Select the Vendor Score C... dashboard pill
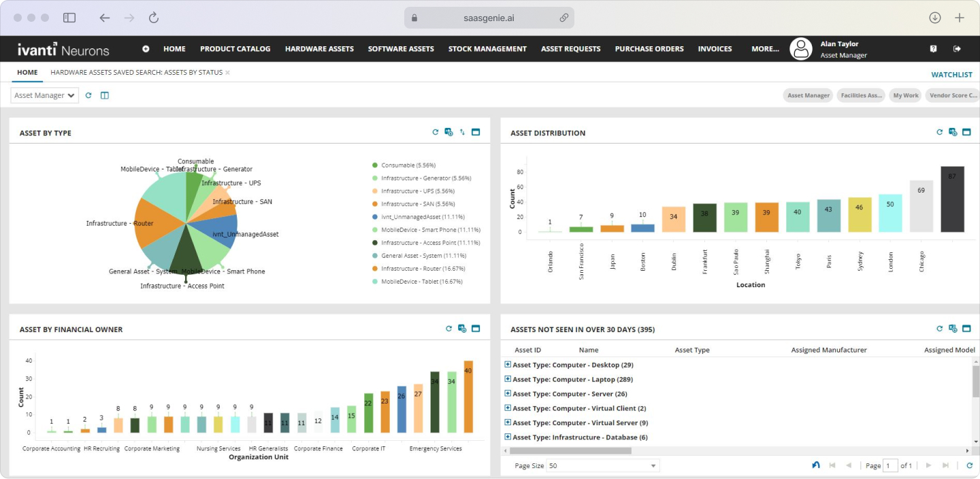 953,95
